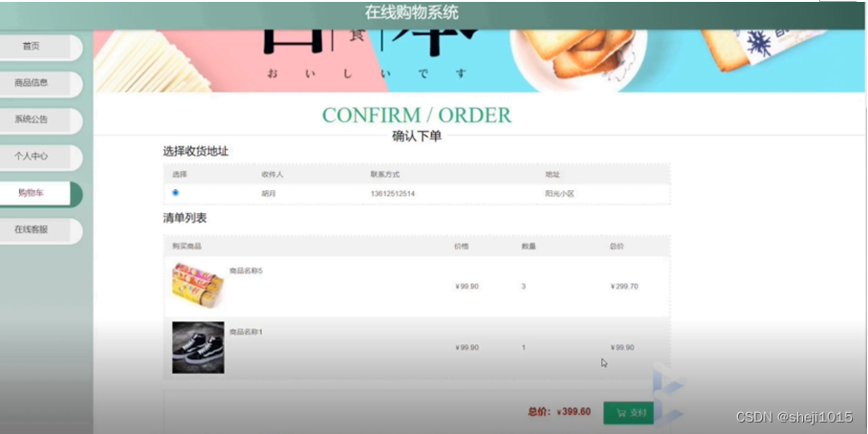Click the snack product thumbnail 商品名称5
The width and height of the screenshot is (868, 434).
coord(198,286)
